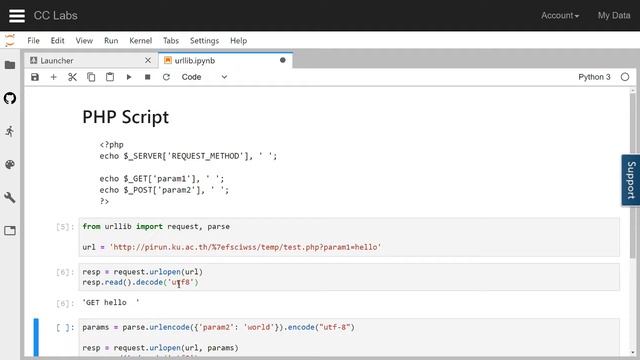Open the Settings menu

tap(204, 40)
